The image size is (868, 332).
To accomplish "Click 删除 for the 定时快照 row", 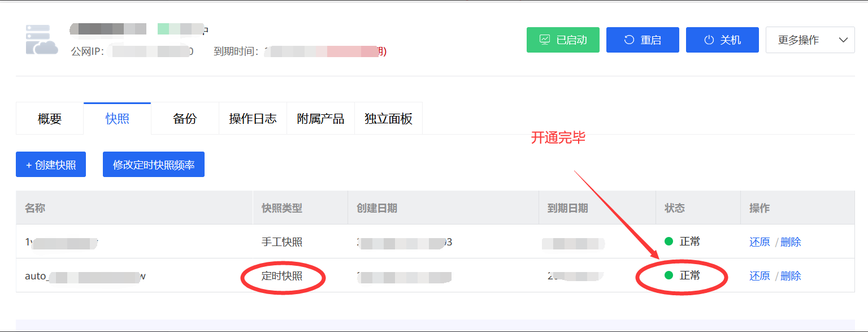I will point(791,276).
